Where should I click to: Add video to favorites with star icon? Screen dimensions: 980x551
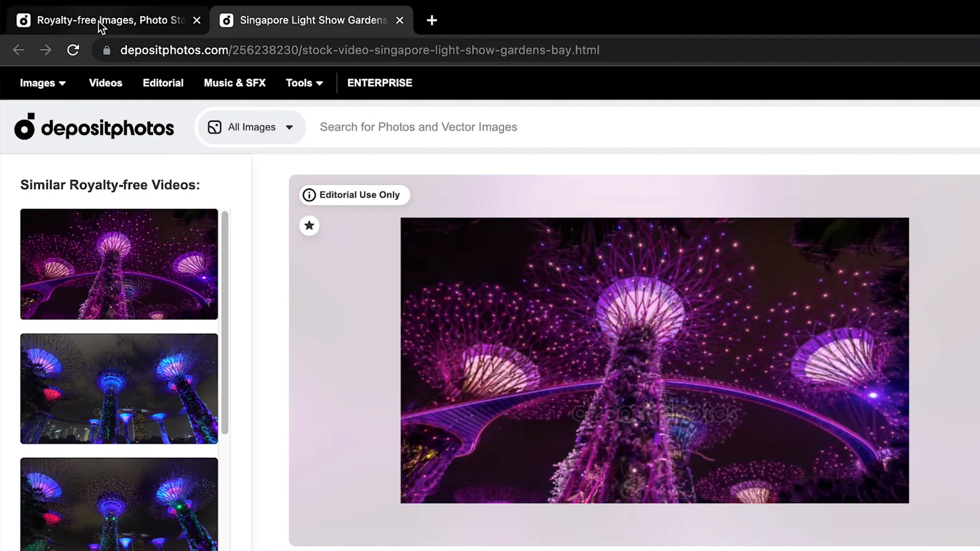(x=309, y=226)
